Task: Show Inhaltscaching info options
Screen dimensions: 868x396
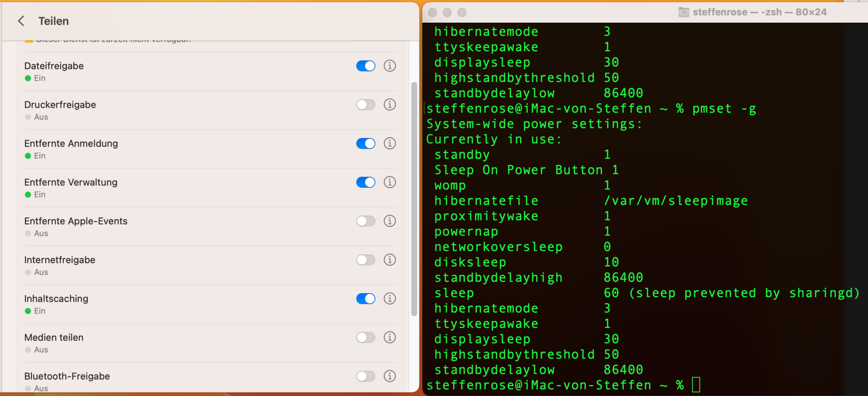Action: [x=390, y=299]
